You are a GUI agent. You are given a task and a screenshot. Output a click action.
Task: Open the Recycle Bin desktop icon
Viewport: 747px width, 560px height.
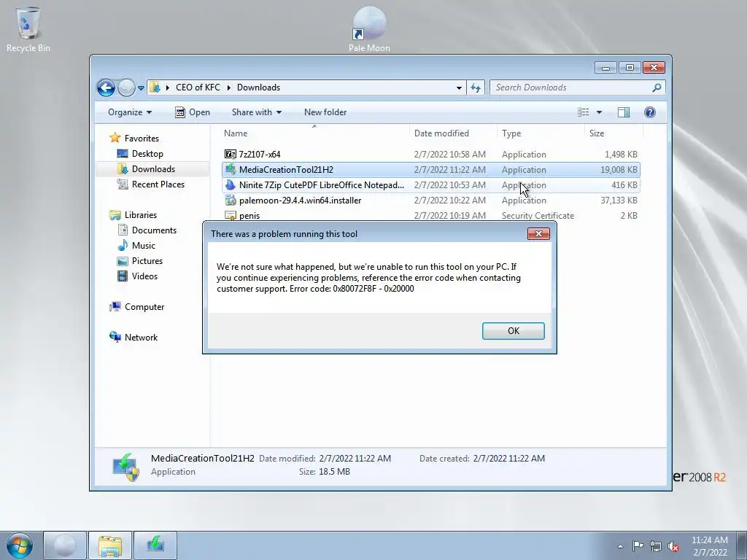[28, 28]
